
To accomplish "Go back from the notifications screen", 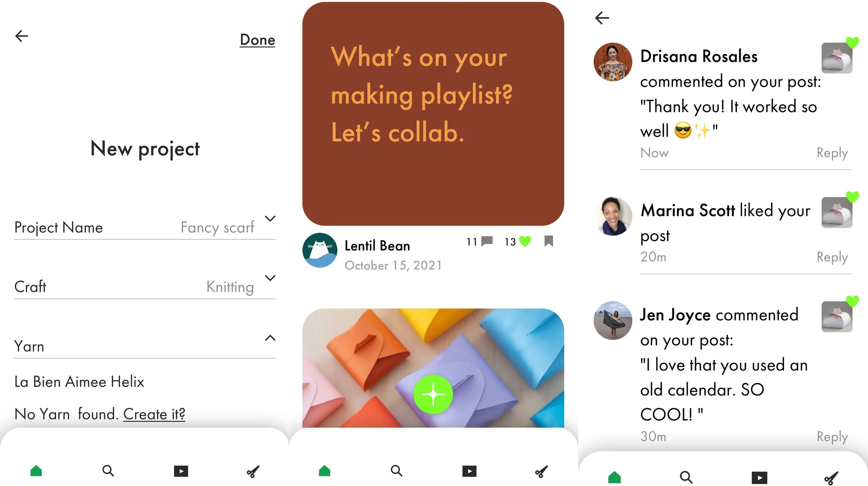I will pos(602,18).
